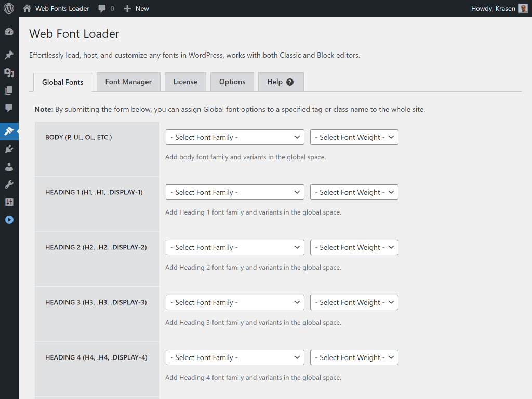532x399 pixels.
Task: Open Heading 1 Select Font Weight dropdown
Action: tap(354, 192)
